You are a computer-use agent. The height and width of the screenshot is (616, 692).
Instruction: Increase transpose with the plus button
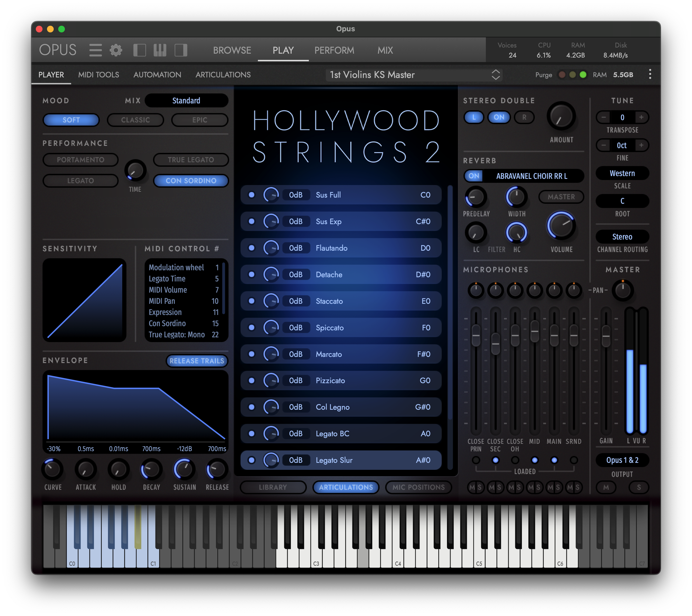click(641, 117)
